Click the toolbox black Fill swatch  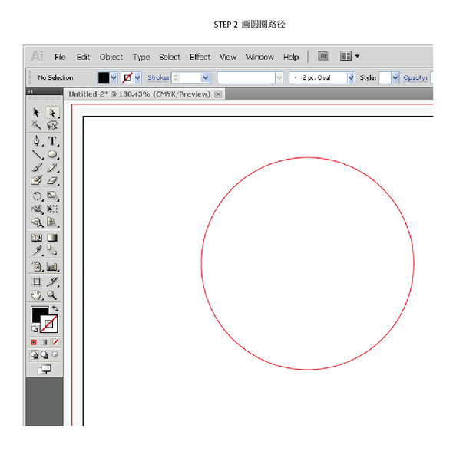coord(38,313)
